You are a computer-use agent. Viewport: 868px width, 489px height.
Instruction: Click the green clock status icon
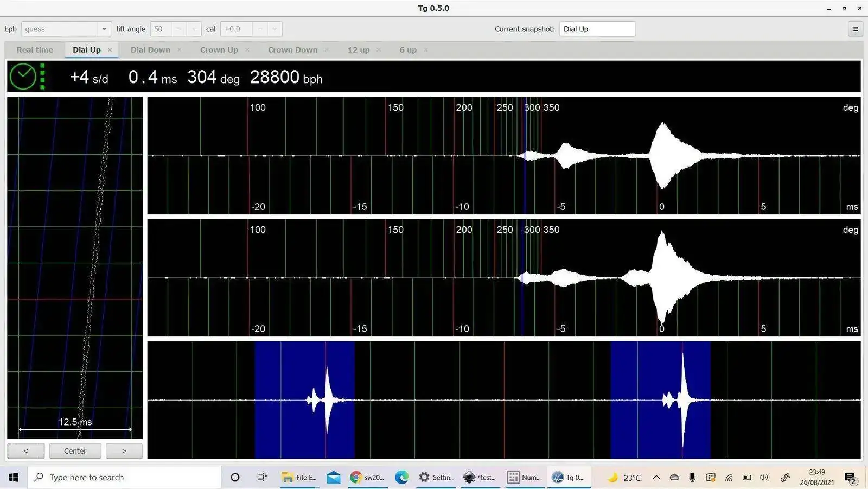pyautogui.click(x=23, y=77)
